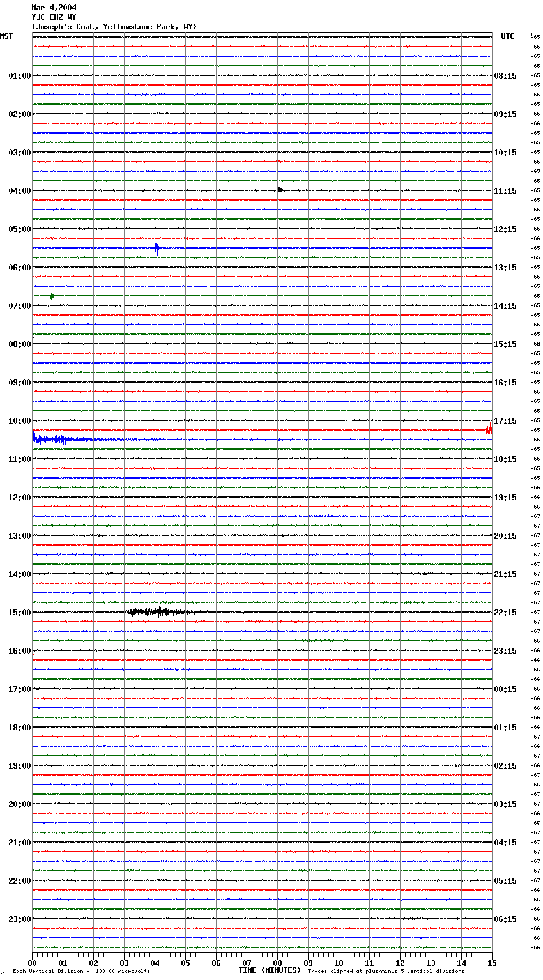Click the 00:15 UTC time label
The height and width of the screenshot is (980, 543).
click(x=505, y=689)
